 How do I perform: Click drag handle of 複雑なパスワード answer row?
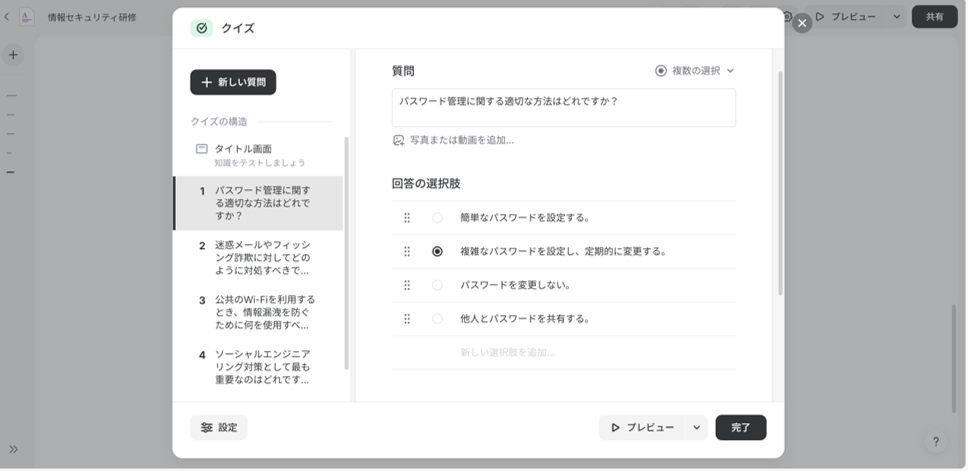tap(407, 251)
